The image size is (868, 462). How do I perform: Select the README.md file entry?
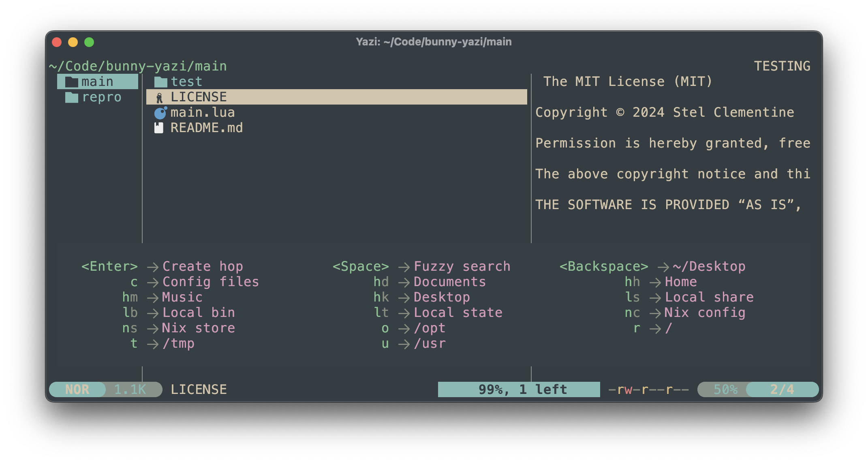click(x=206, y=128)
